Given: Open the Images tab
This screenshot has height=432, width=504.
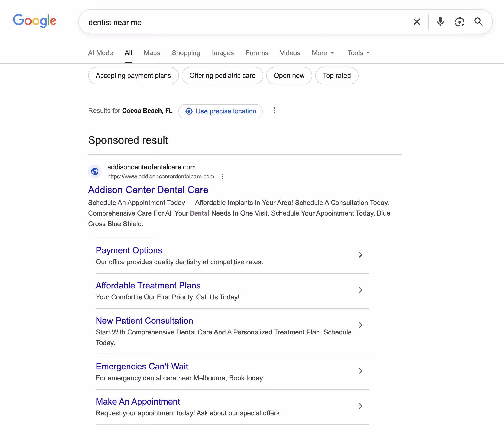Looking at the screenshot, I should click(223, 53).
